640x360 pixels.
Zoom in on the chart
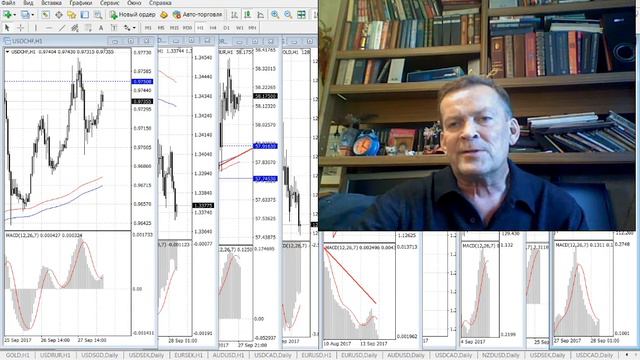point(275,15)
